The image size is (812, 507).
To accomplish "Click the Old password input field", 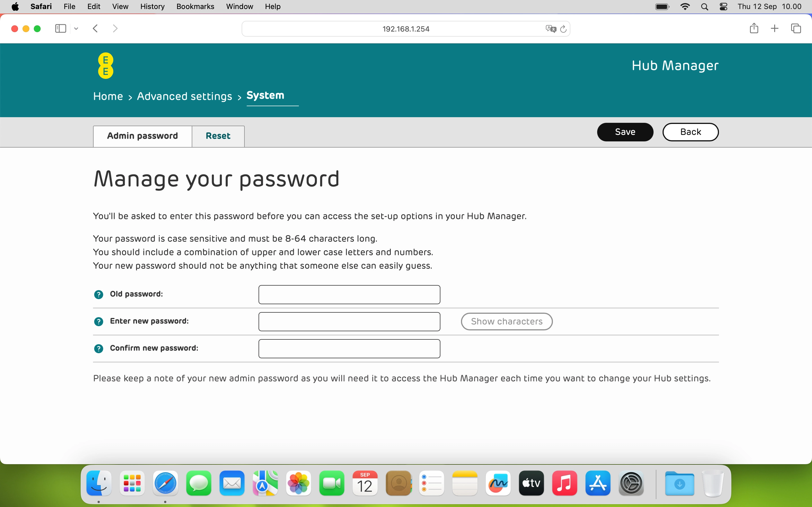I will (x=349, y=294).
